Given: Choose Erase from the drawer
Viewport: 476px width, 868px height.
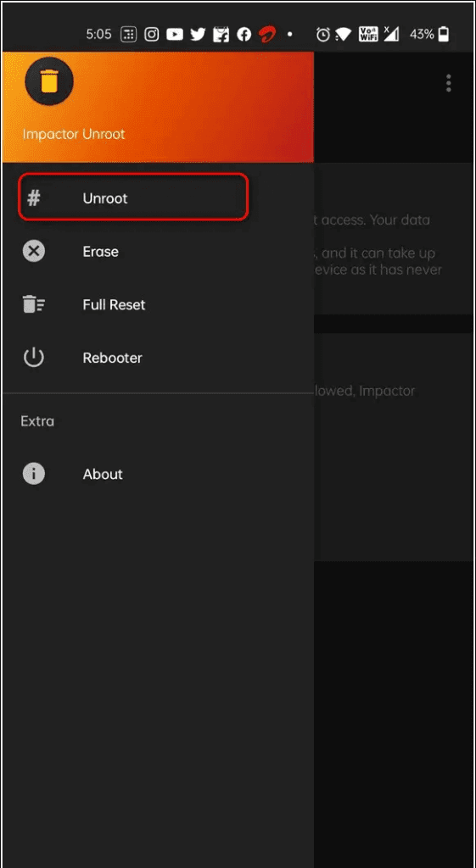Looking at the screenshot, I should (x=158, y=251).
